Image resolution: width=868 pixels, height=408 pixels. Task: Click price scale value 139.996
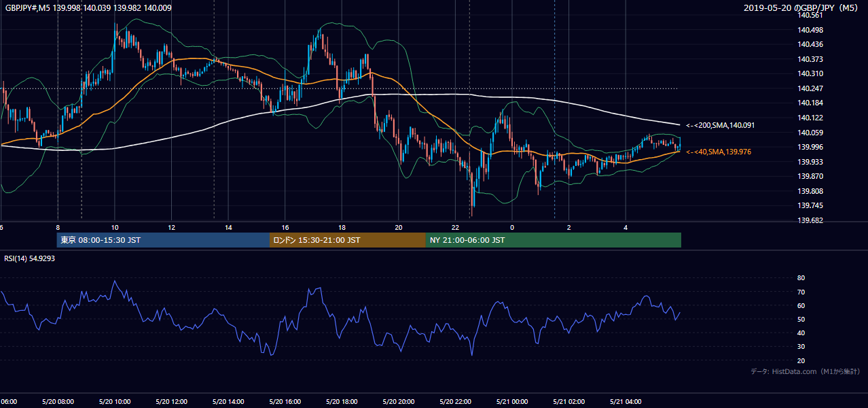pos(812,147)
